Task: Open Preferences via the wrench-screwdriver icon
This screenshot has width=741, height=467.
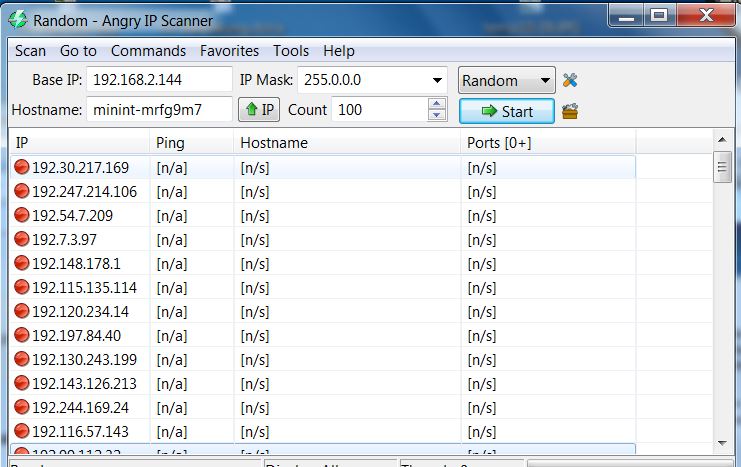Action: 570,80
